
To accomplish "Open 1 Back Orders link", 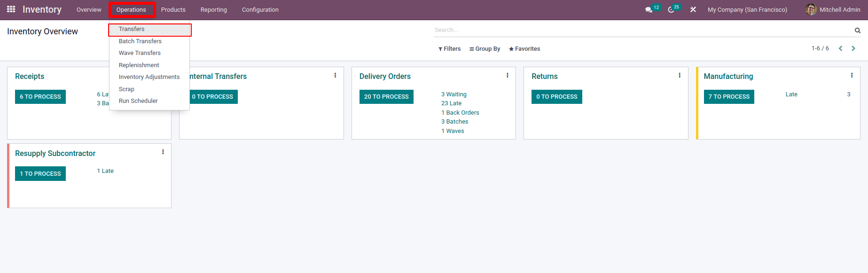I will click(460, 113).
